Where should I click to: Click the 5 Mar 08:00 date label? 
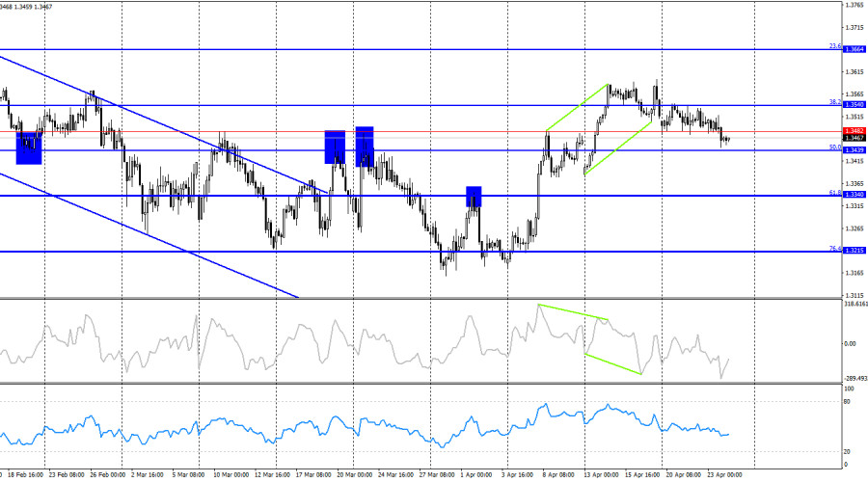tap(189, 475)
